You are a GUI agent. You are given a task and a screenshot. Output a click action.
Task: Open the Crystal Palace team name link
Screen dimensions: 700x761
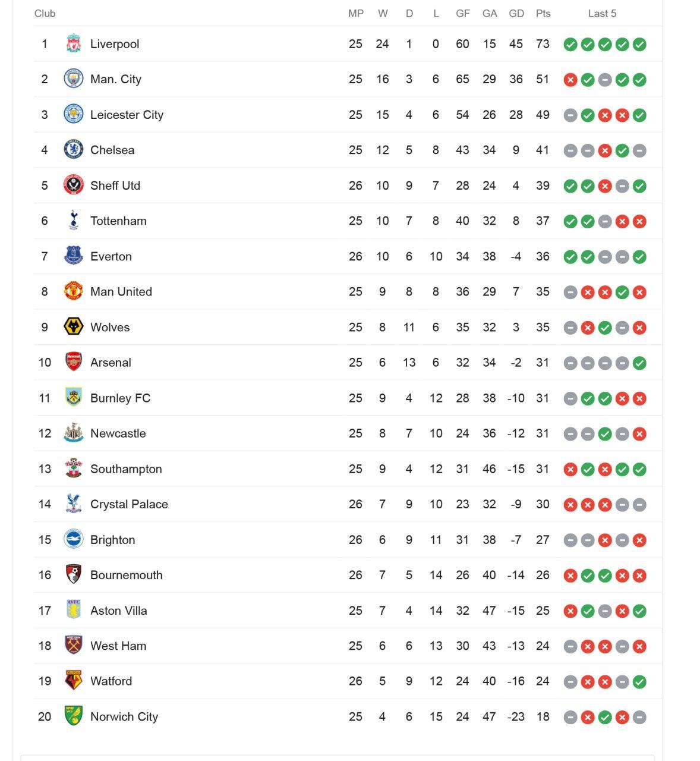tap(129, 504)
